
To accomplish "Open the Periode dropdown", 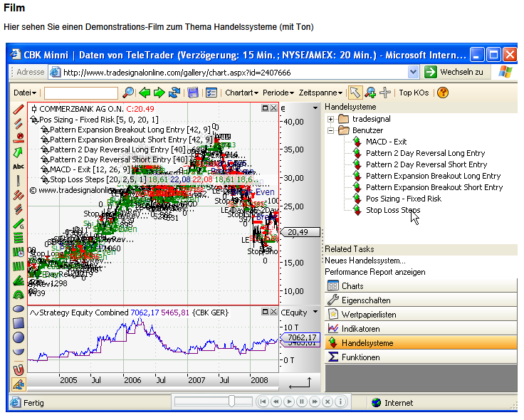I will click(278, 93).
